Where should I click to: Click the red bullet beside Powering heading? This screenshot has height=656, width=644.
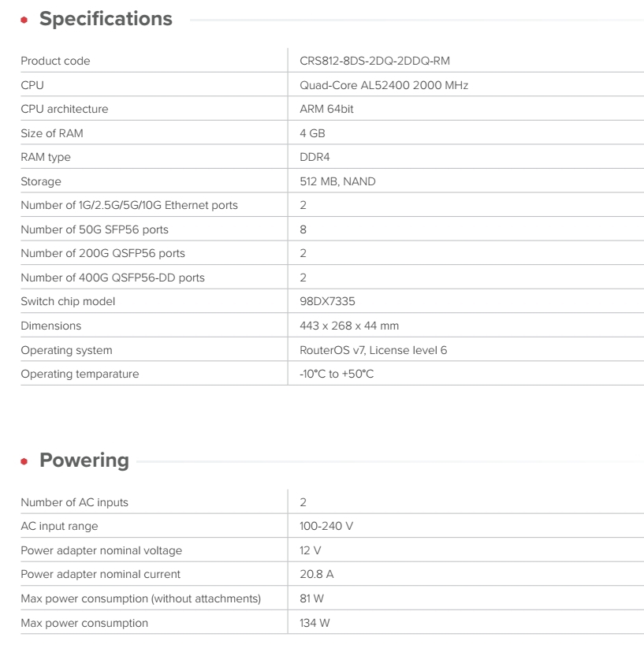[x=26, y=461]
